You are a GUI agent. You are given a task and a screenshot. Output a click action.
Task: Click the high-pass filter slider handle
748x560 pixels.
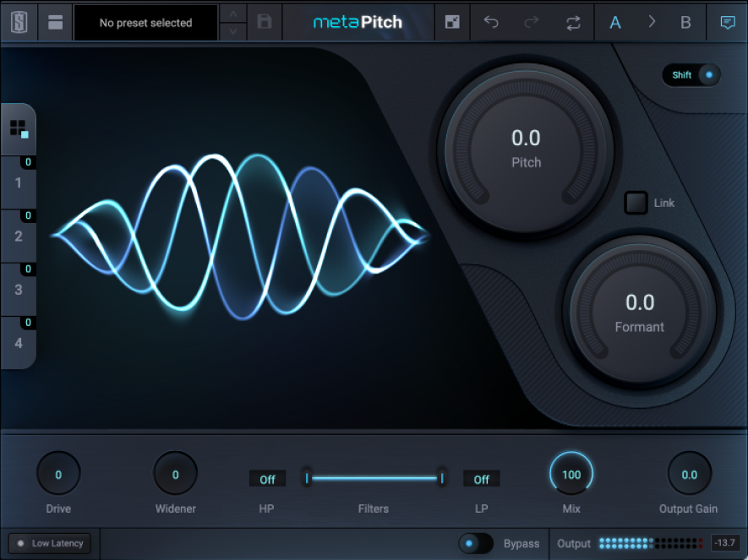(x=307, y=478)
